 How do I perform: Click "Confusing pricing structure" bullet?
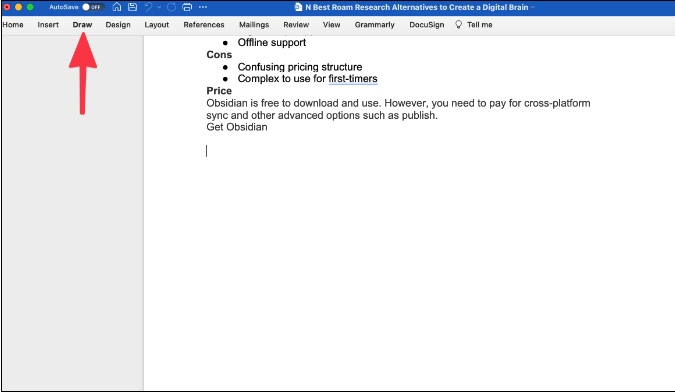pos(300,67)
